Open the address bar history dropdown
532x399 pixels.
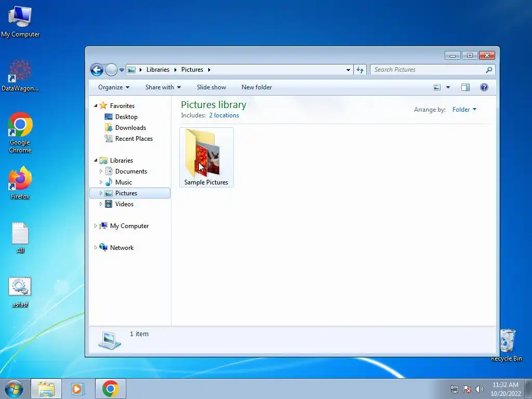[x=348, y=70]
